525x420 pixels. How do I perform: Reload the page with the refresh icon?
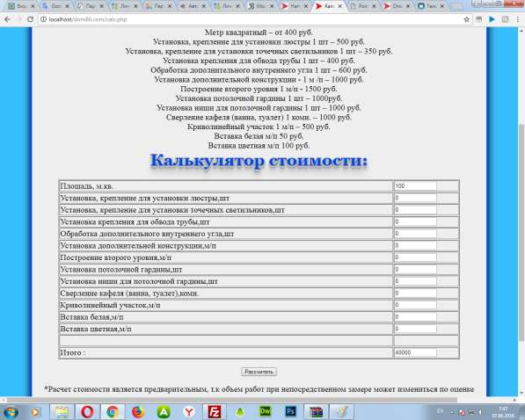pyautogui.click(x=30, y=19)
